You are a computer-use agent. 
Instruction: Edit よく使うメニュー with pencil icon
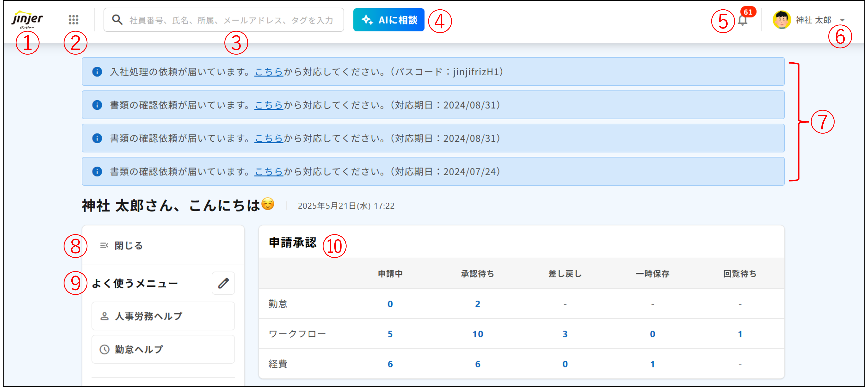click(223, 283)
